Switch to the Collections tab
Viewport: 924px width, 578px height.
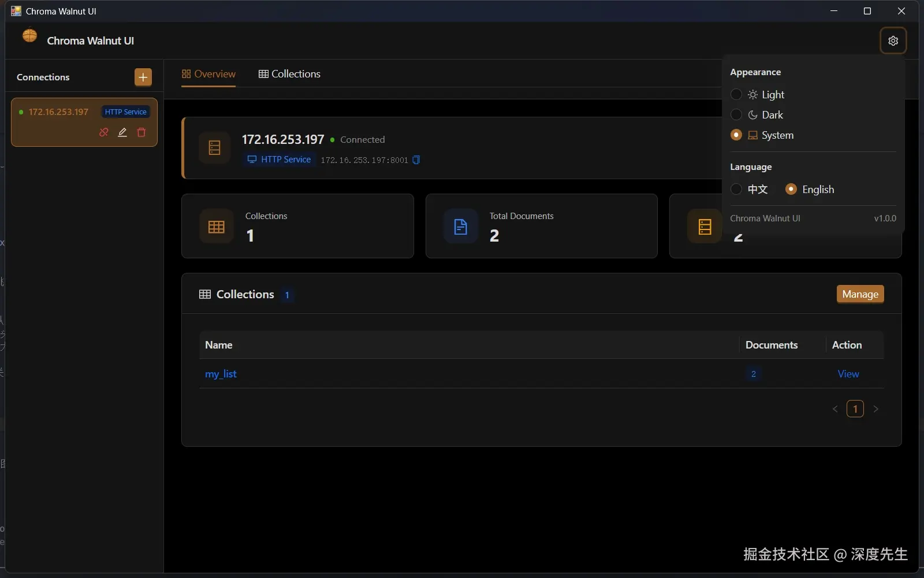coord(290,74)
